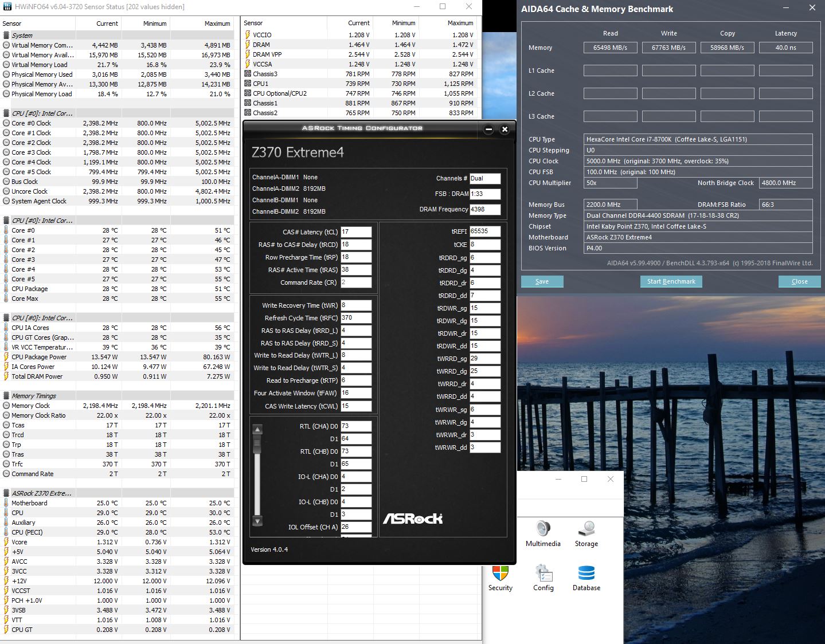
Task: Click the Memory Copy result 58968 MB/s
Action: 727,48
